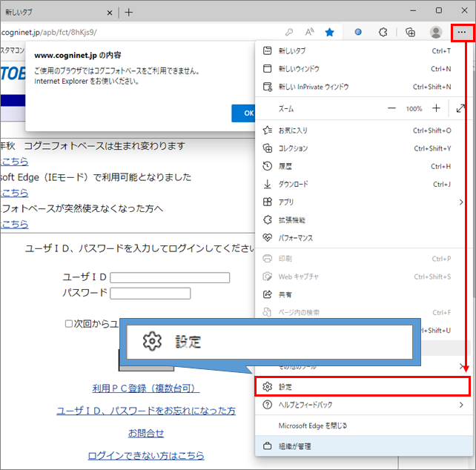Click 組織が管理 at menu bottom
This screenshot has height=470, width=476.
coord(363,446)
